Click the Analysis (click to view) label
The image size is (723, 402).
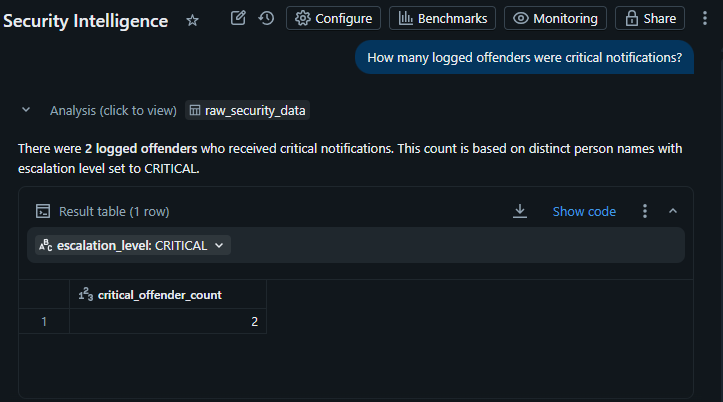pyautogui.click(x=113, y=111)
